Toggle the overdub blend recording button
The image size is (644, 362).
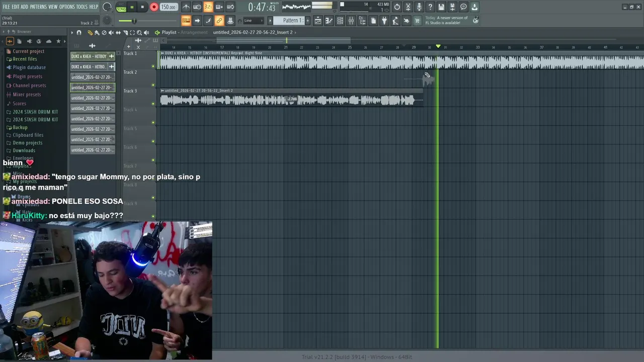(x=219, y=7)
